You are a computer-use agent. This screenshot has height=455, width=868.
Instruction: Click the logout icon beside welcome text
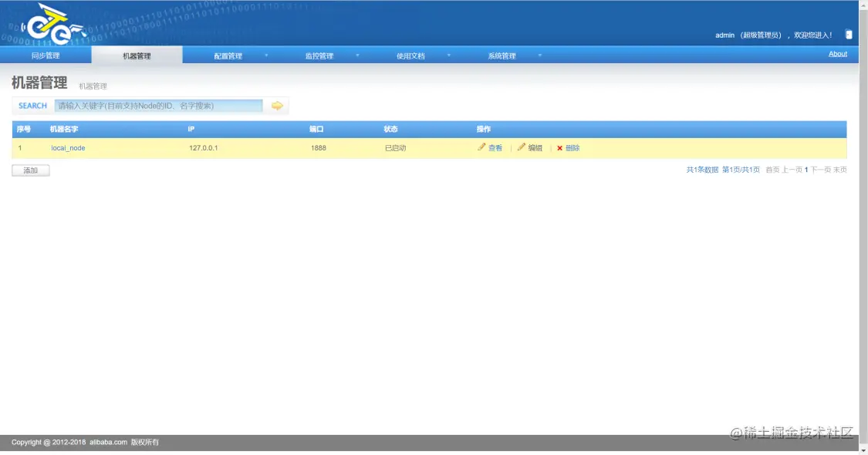[x=849, y=35]
